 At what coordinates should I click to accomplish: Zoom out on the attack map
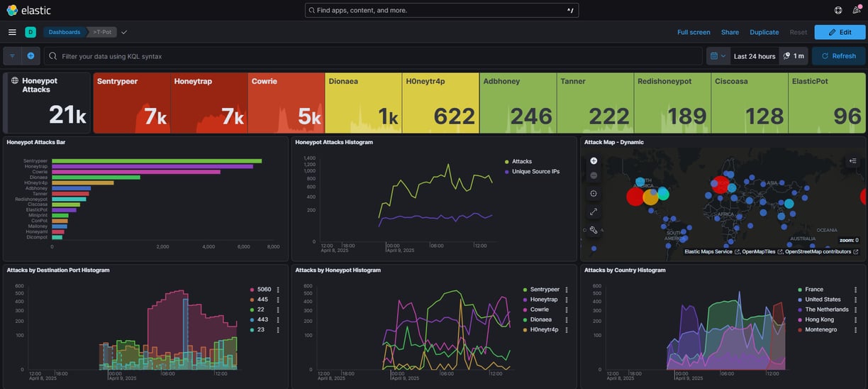[x=594, y=175]
